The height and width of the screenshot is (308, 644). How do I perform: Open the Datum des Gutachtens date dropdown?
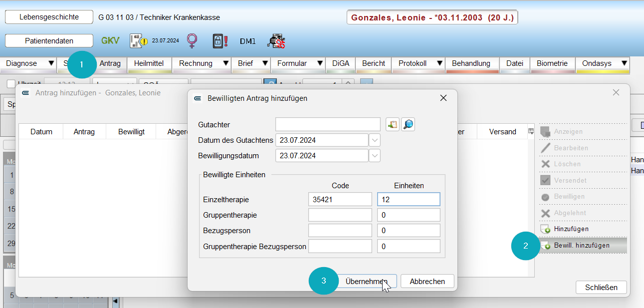click(x=375, y=140)
